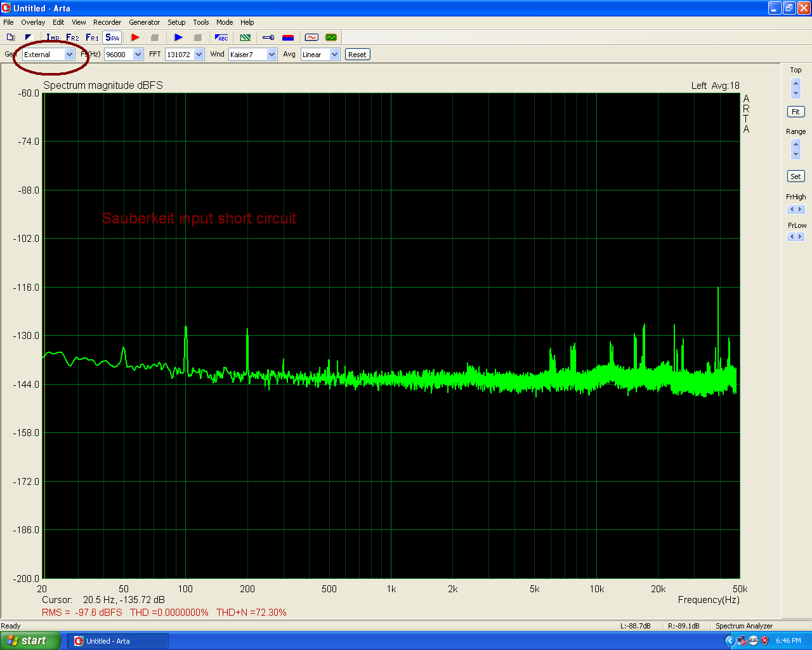Switch to FR1 single-channel frequency response mode
The image size is (812, 650).
point(93,37)
